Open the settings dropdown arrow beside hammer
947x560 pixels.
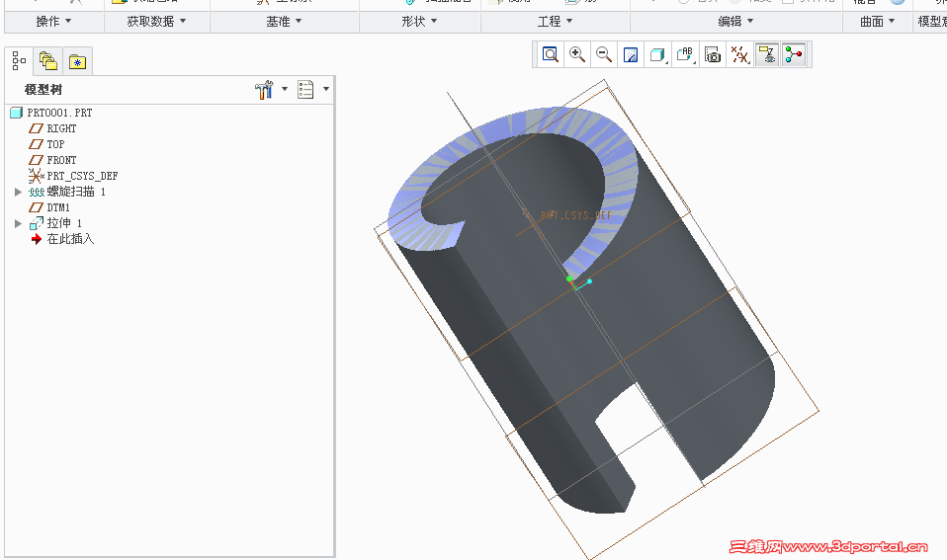[285, 89]
